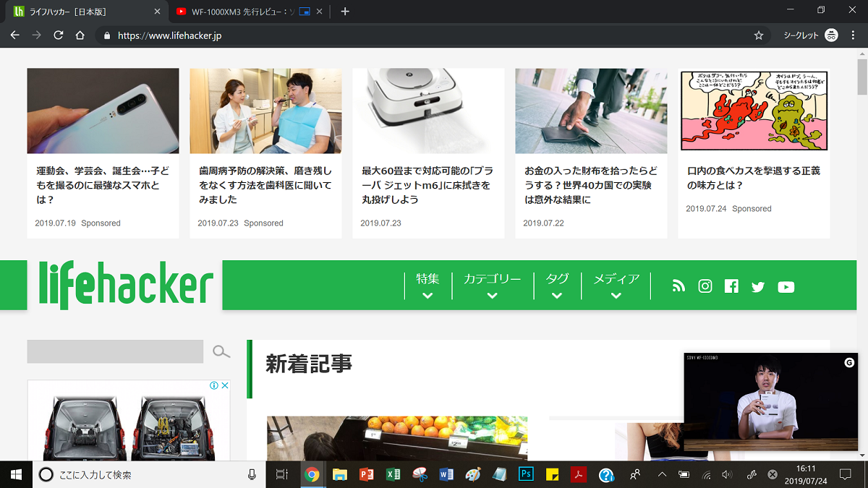The width and height of the screenshot is (868, 488).
Task: Click the site search magnifier icon
Action: [221, 352]
